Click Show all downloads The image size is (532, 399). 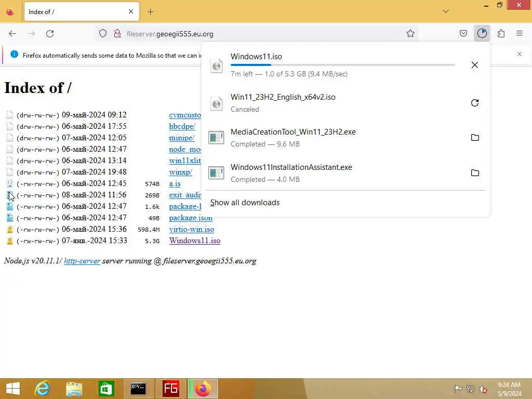click(245, 203)
